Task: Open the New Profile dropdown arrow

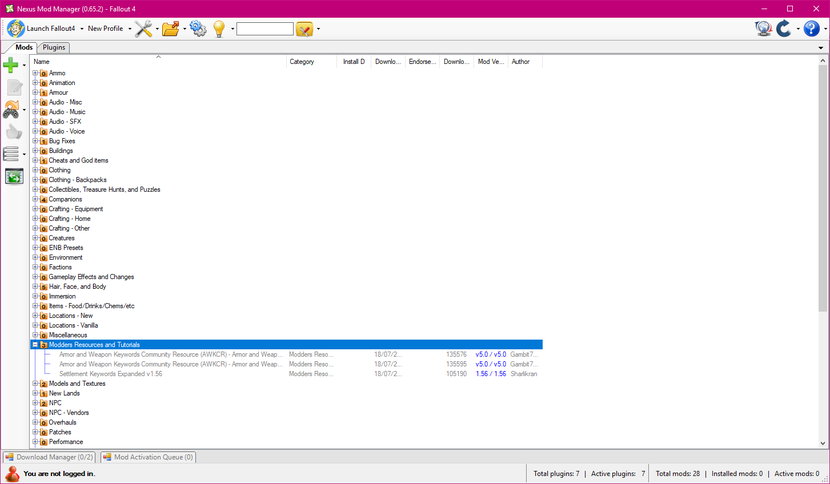Action: 130,29
